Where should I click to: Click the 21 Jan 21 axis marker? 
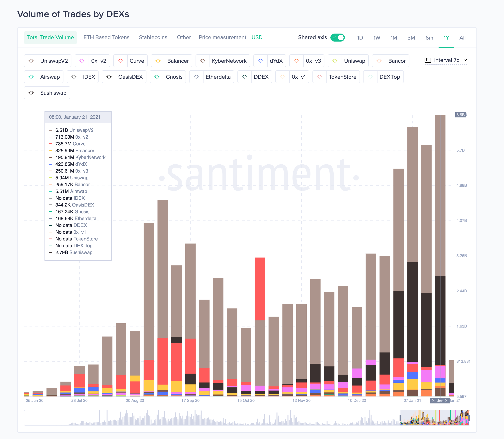pos(440,401)
